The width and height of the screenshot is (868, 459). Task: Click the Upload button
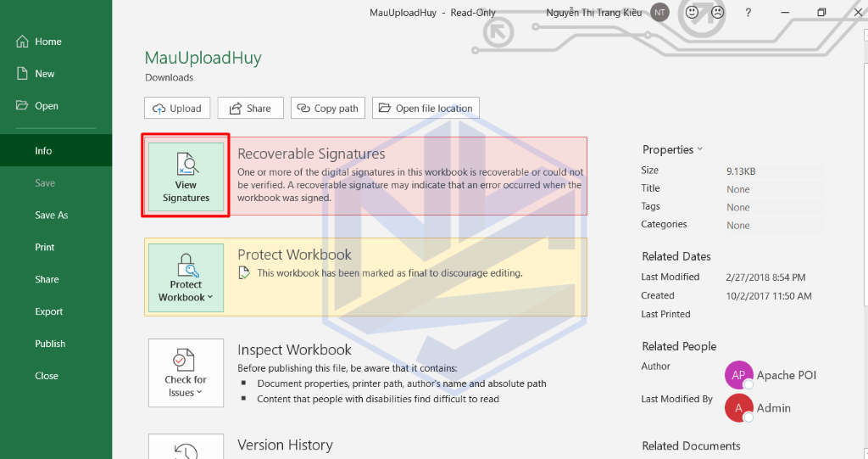177,108
